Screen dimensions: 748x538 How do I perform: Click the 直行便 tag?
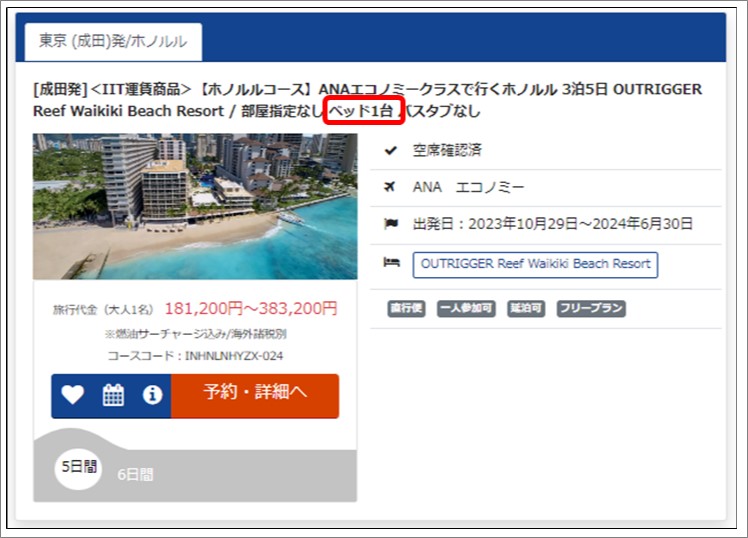pos(406,309)
